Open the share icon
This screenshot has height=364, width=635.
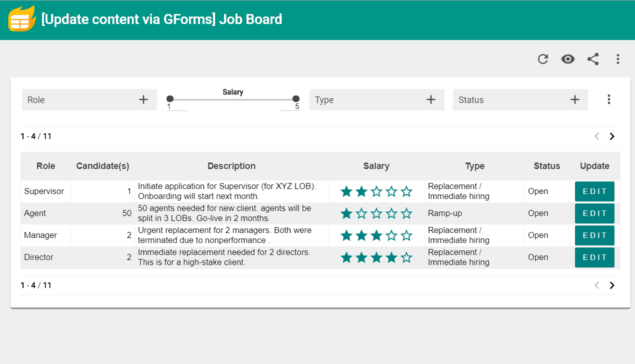click(x=593, y=59)
